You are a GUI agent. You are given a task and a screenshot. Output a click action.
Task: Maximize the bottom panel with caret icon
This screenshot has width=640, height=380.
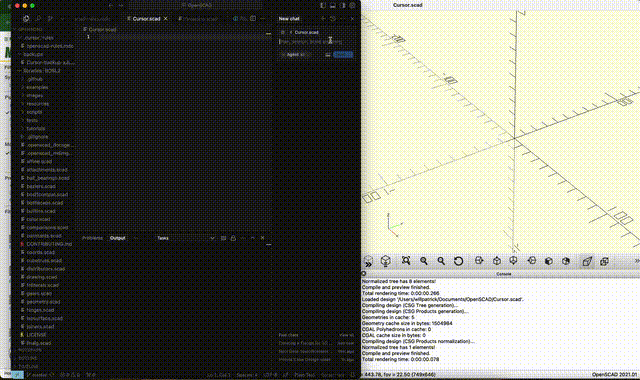coord(253,238)
